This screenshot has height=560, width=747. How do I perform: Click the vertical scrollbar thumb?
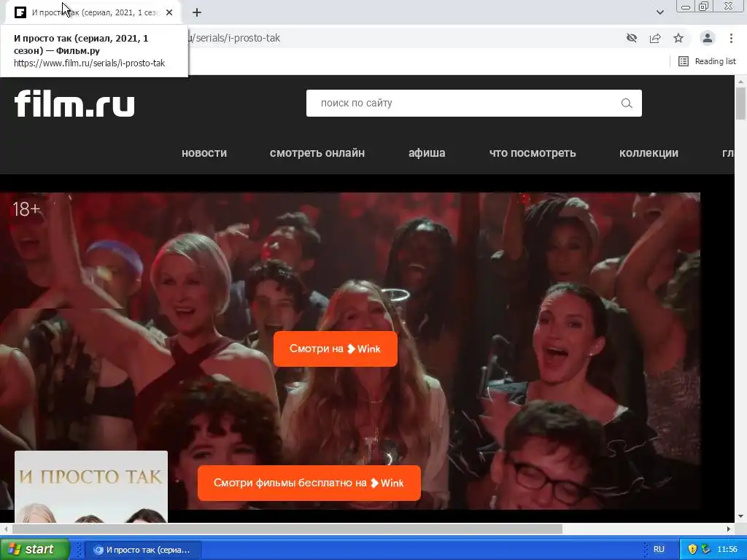(740, 104)
